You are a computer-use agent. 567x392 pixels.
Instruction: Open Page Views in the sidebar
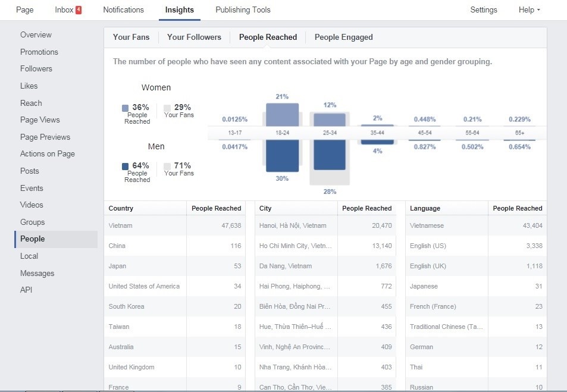coord(40,120)
